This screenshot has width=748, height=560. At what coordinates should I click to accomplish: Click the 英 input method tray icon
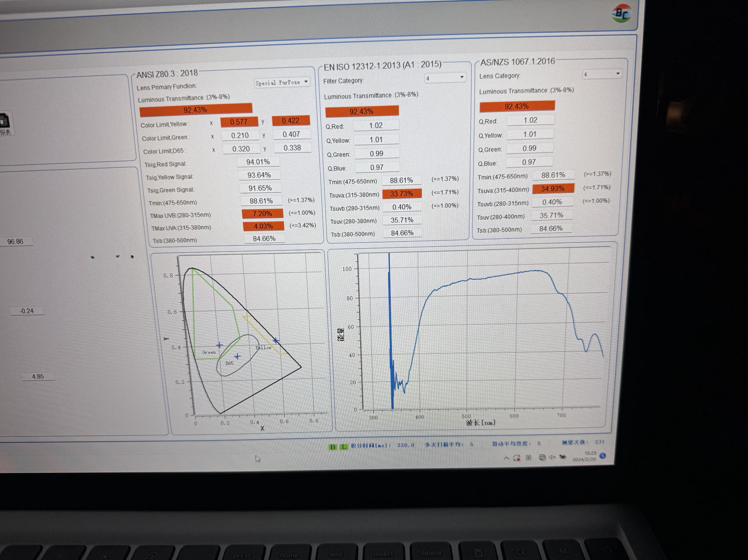(x=528, y=457)
